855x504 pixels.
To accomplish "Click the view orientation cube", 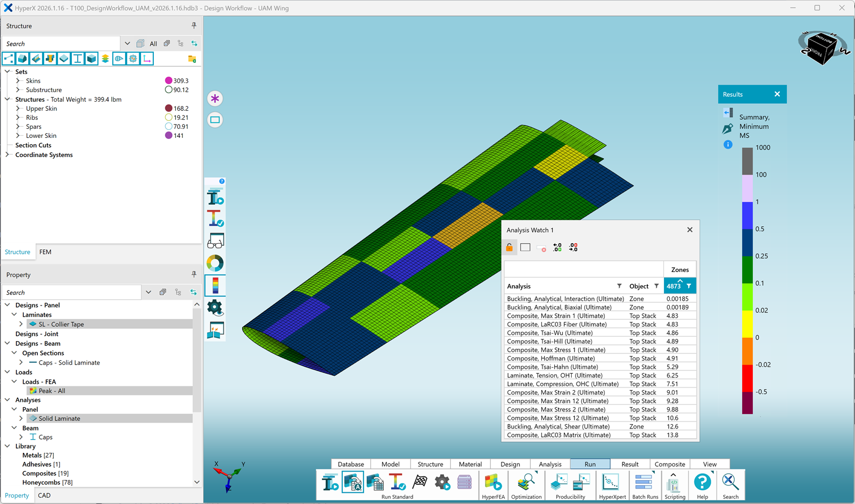I will (823, 48).
